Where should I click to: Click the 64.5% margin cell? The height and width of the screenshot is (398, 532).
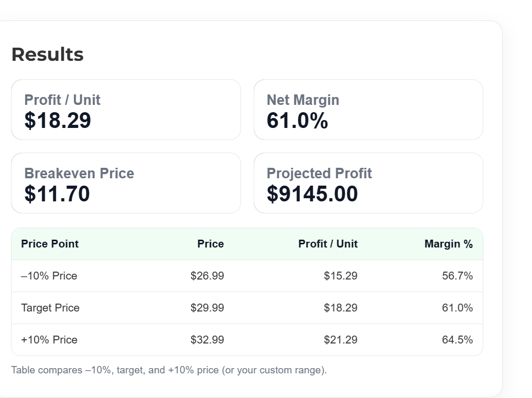tap(457, 339)
